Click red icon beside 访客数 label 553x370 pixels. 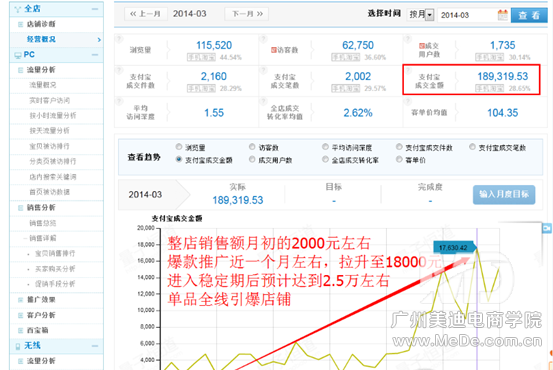point(274,50)
